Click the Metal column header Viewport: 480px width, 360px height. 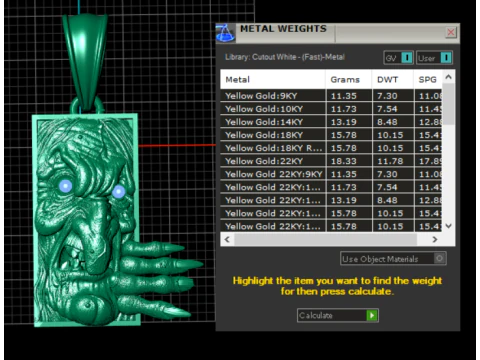(273, 79)
